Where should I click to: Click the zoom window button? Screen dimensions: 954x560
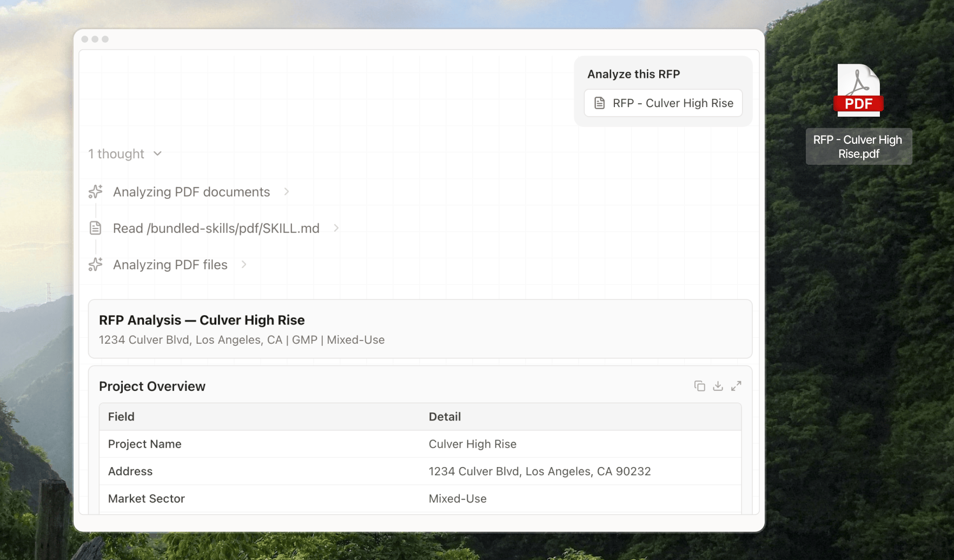[x=105, y=39]
